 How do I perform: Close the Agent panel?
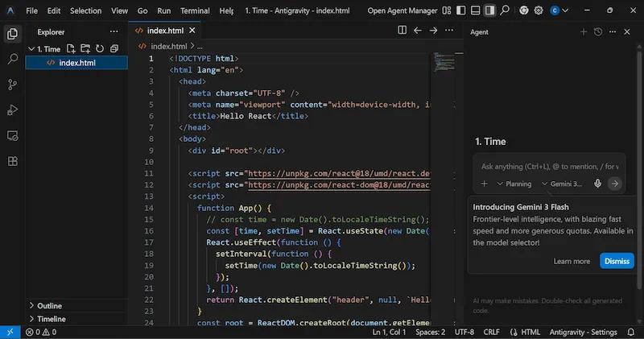(627, 31)
